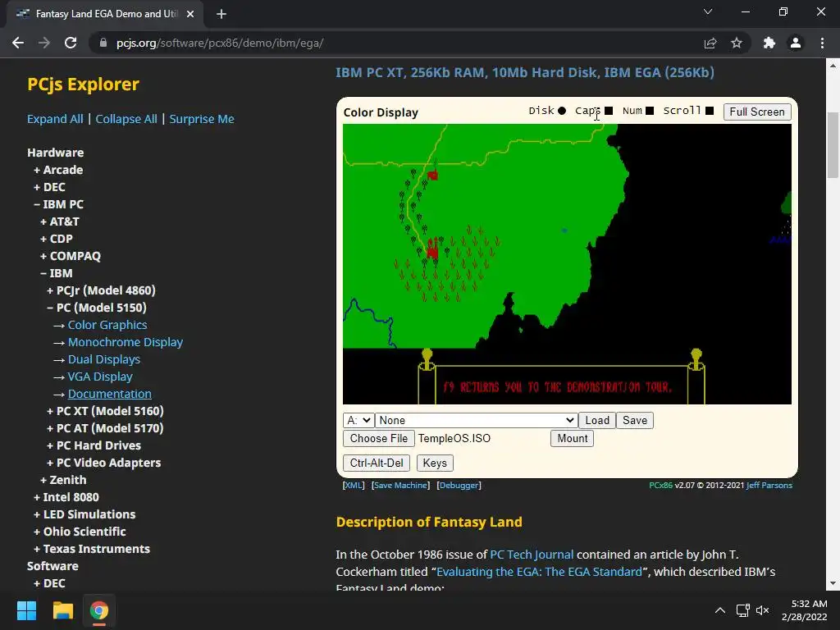Open the network status tray icon
The image size is (840, 630).
[x=742, y=610]
